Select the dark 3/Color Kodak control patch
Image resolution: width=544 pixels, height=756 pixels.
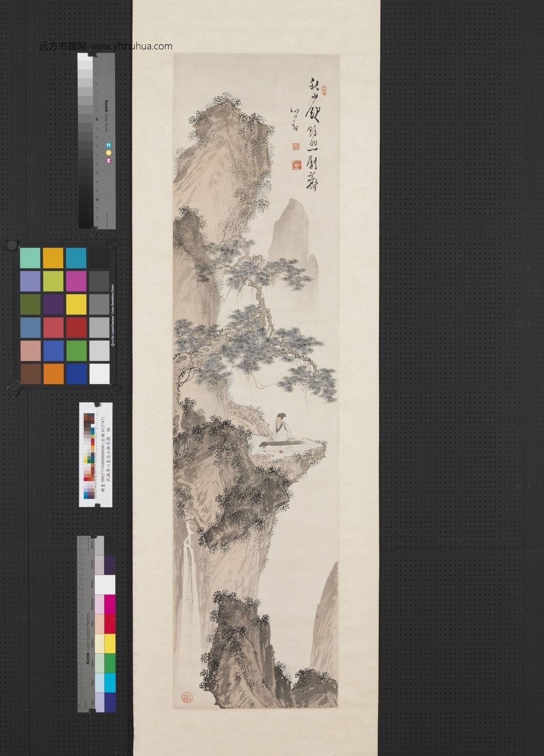(x=110, y=565)
